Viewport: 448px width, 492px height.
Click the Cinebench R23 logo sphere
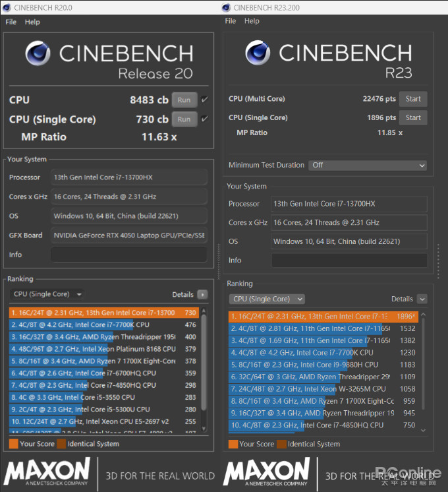(x=258, y=53)
